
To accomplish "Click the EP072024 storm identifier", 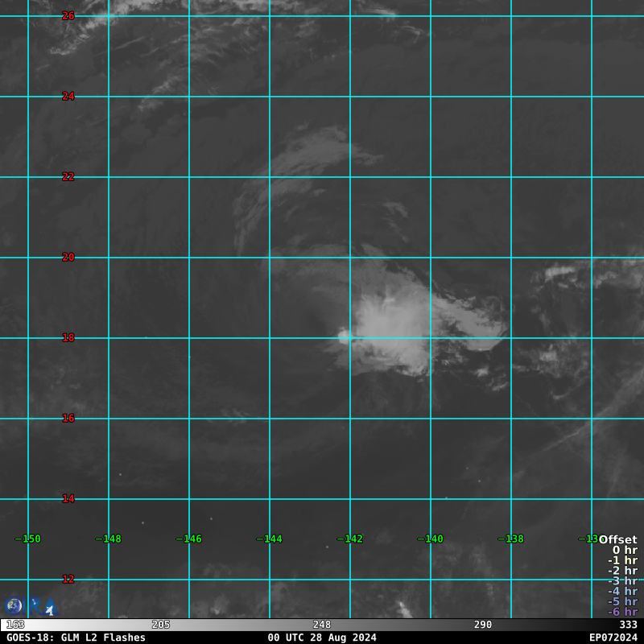I will [x=613, y=638].
